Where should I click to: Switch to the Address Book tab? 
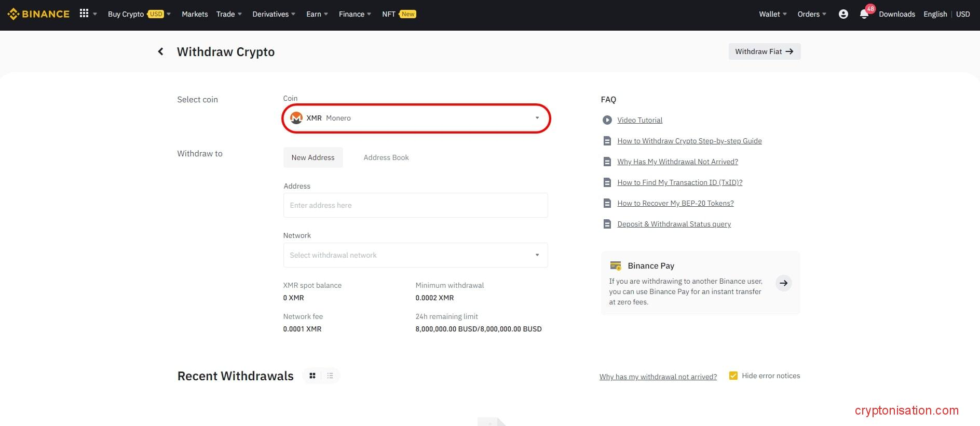tap(386, 157)
